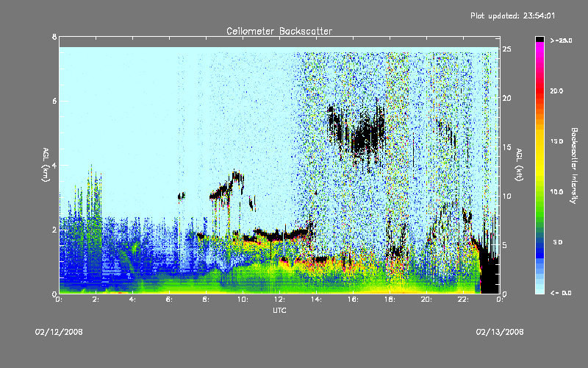
Task: Click the "Backscatter Intensity" colorbar label
Action: coord(574,165)
